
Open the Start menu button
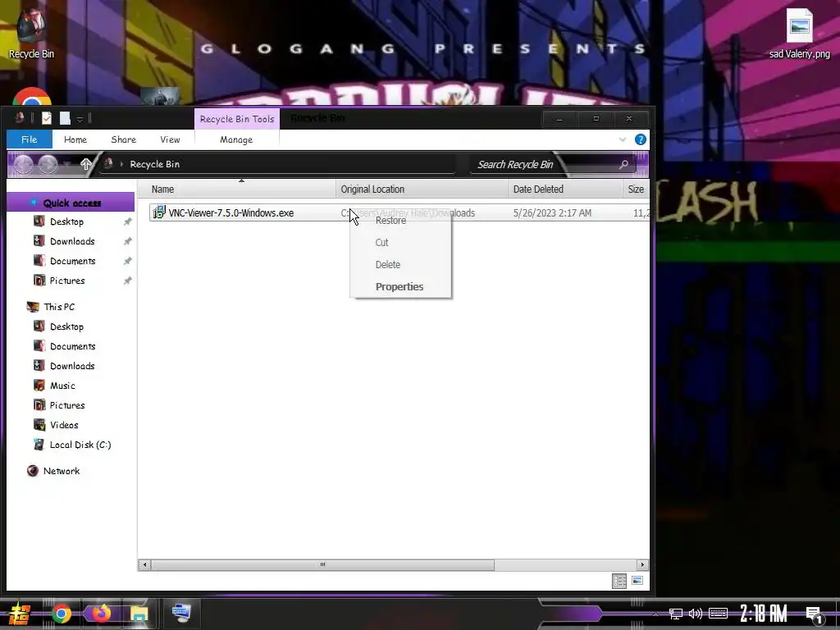point(19,614)
